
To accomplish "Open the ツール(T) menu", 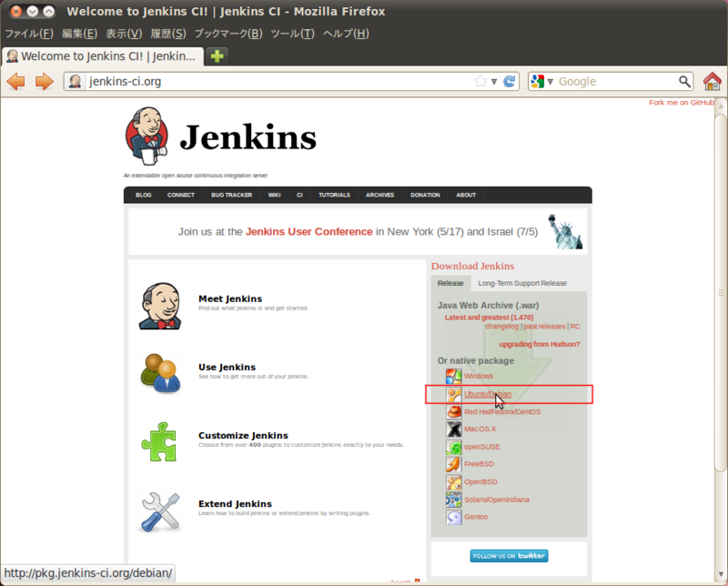I will 292,34.
